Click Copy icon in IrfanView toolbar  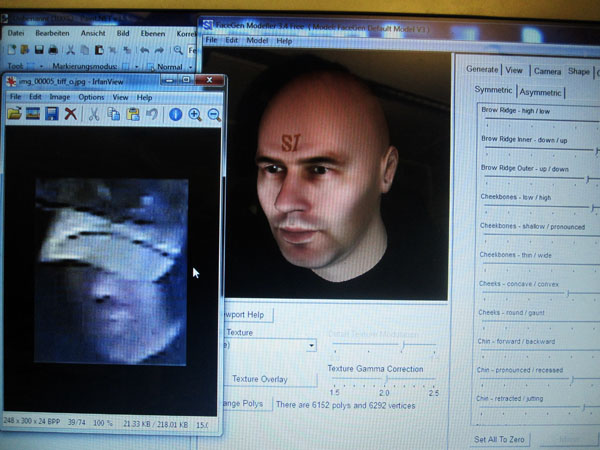coord(114,114)
